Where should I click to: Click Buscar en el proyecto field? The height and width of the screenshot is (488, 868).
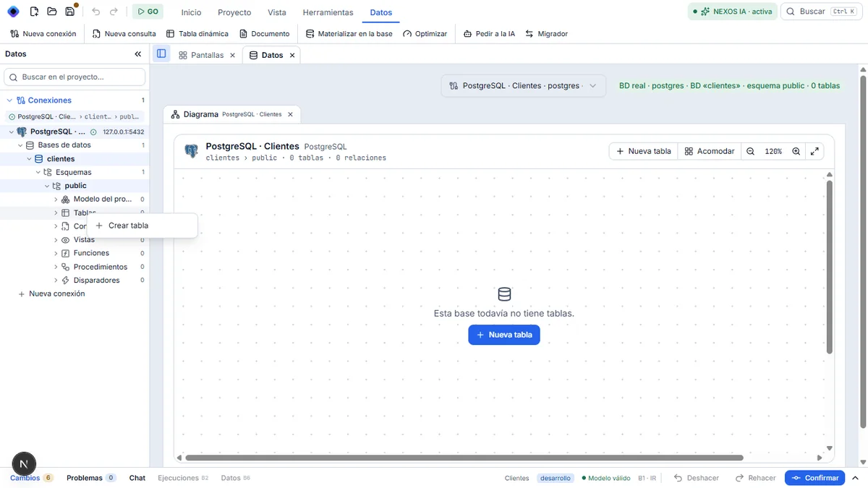point(75,77)
